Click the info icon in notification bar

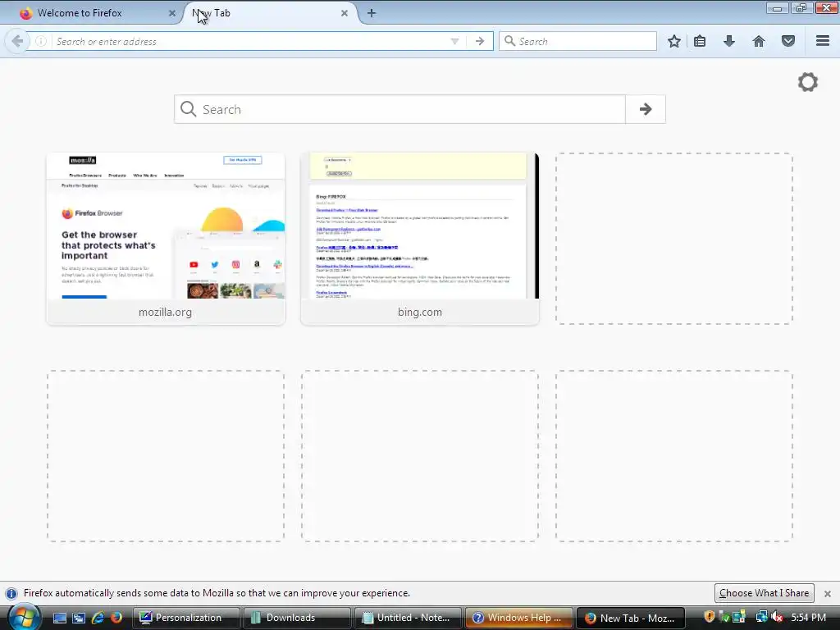[x=11, y=594]
